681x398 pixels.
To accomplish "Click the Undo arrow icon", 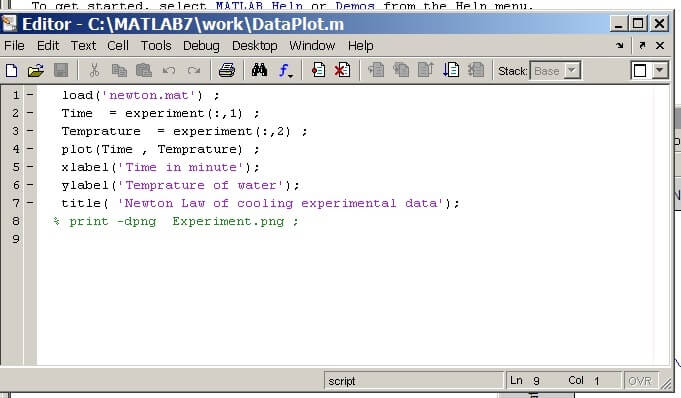I will pos(169,70).
